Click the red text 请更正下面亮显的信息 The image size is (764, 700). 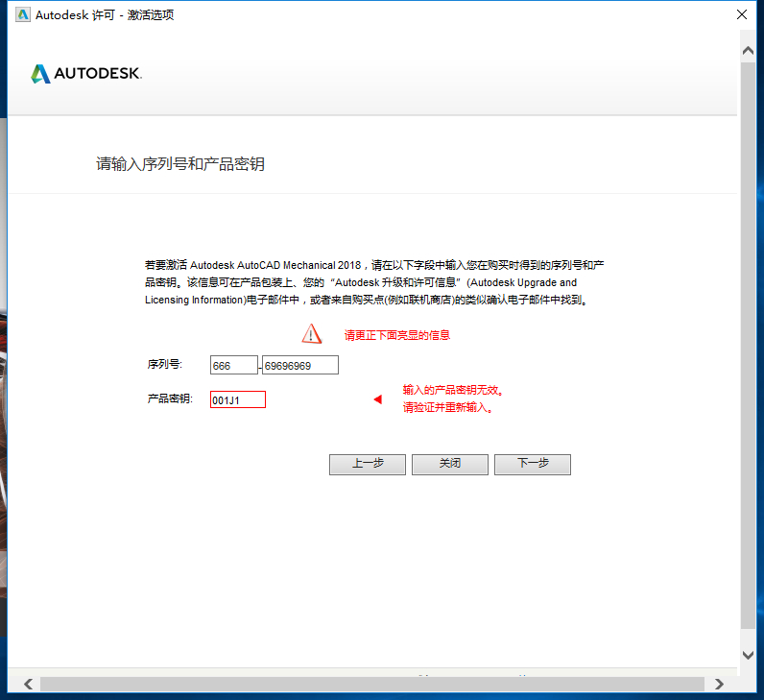397,335
